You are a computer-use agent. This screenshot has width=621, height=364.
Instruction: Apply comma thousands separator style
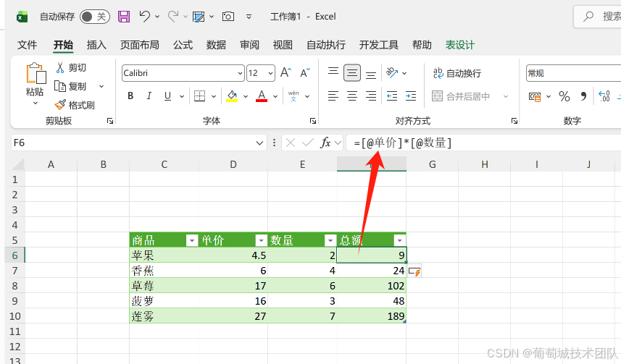(x=583, y=96)
